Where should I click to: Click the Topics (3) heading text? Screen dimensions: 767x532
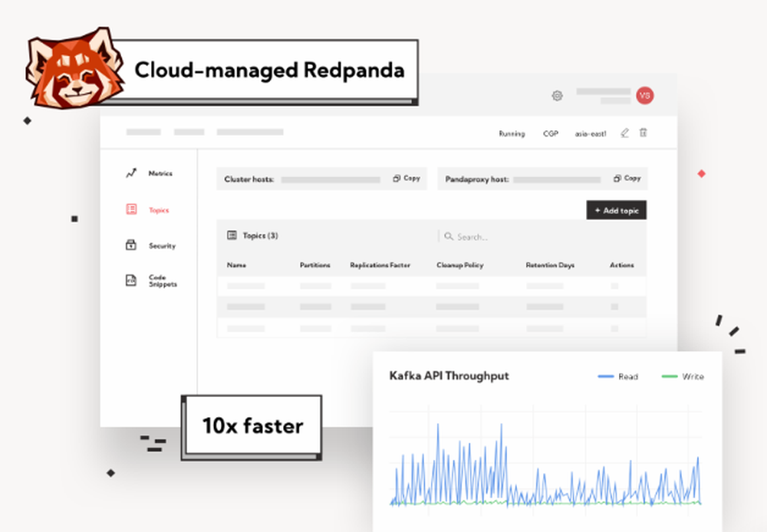(x=260, y=235)
